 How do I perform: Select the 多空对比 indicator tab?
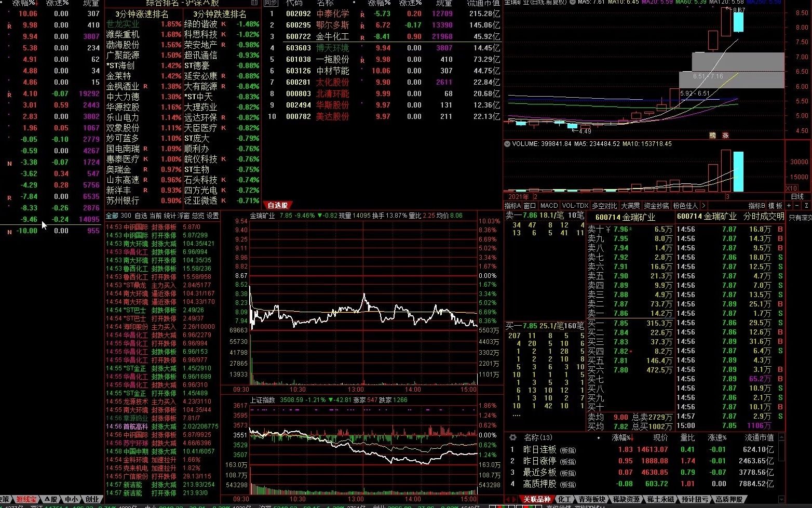pyautogui.click(x=605, y=206)
